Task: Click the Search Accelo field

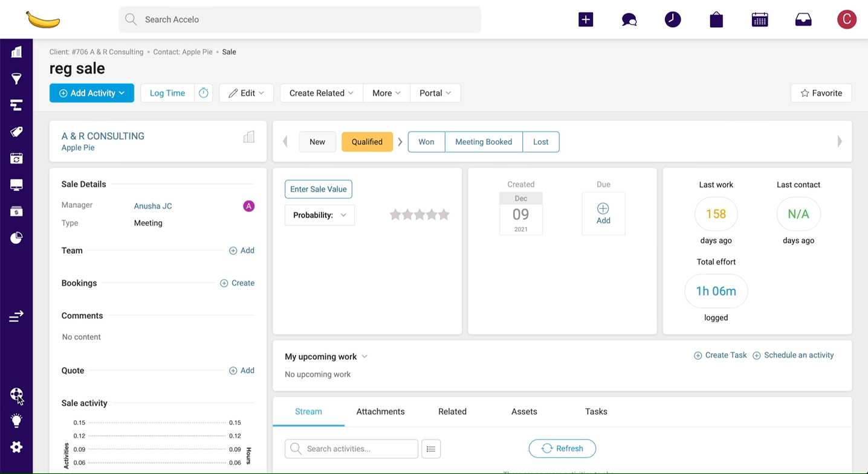Action: 300,19
